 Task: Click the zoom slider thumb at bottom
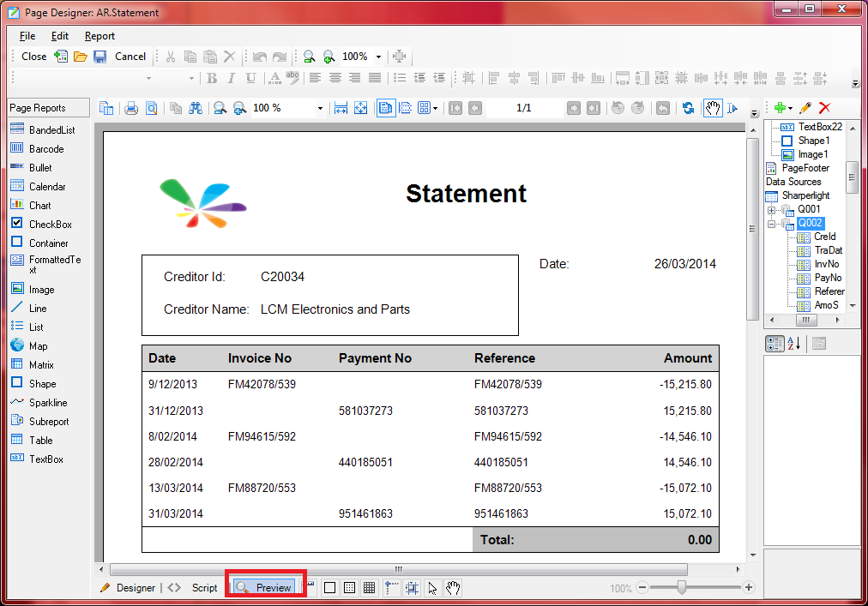pos(681,587)
